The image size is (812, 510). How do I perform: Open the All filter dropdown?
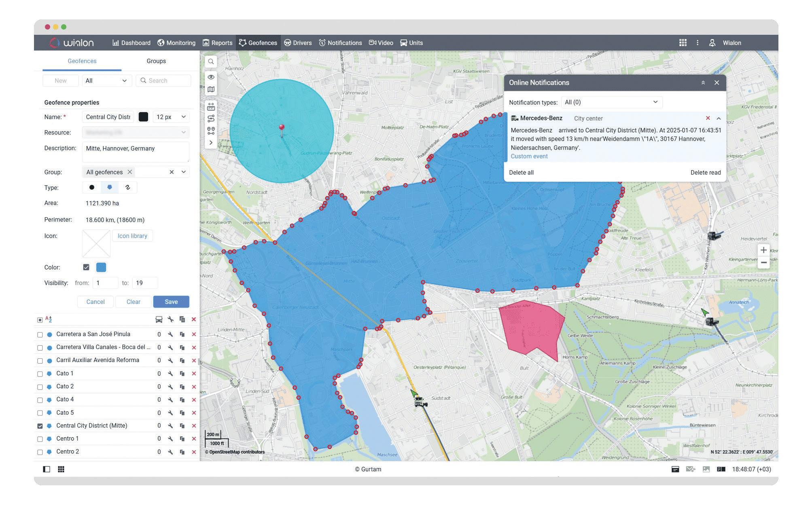click(x=106, y=81)
